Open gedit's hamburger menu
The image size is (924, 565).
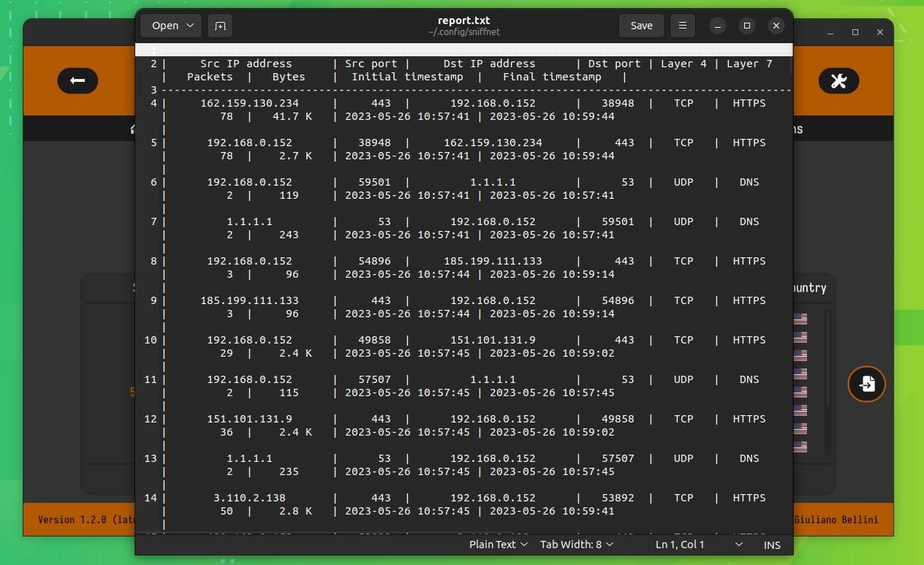tap(682, 25)
